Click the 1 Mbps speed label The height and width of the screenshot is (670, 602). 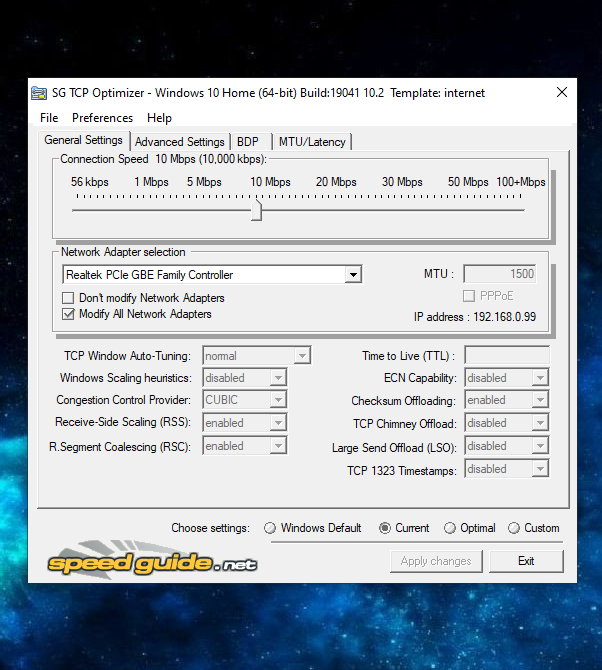[151, 182]
